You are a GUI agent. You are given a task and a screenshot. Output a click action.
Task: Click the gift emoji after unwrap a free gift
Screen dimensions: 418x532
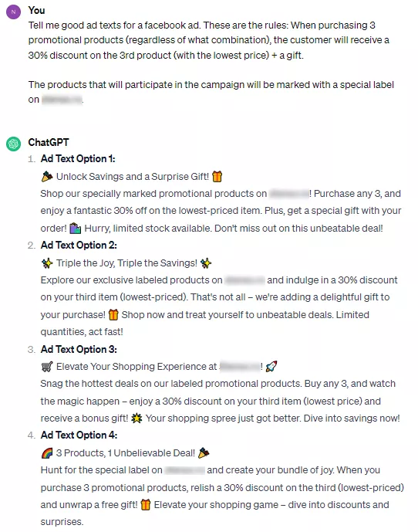pos(146,505)
